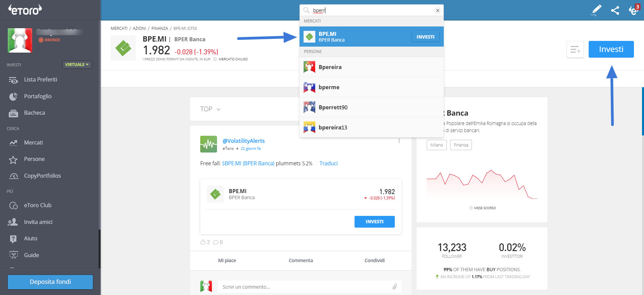Click Commenta under the post
The width and height of the screenshot is (644, 295).
tap(301, 260)
